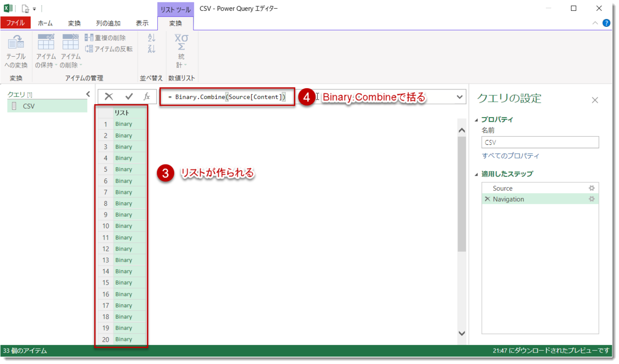
Task: Select the CSV query in the Queries pane
Action: coord(47,106)
